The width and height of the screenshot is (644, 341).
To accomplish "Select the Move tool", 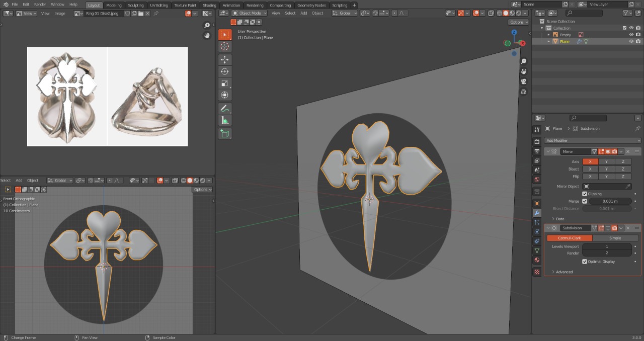I will (225, 60).
